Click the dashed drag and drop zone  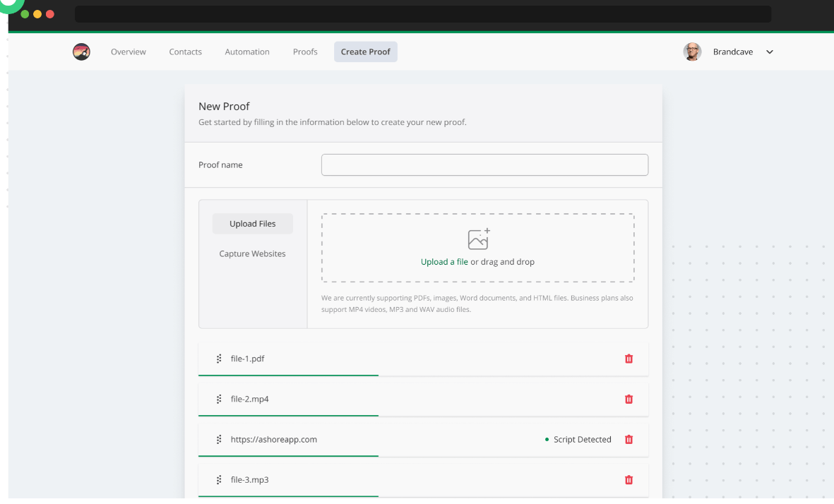point(477,248)
